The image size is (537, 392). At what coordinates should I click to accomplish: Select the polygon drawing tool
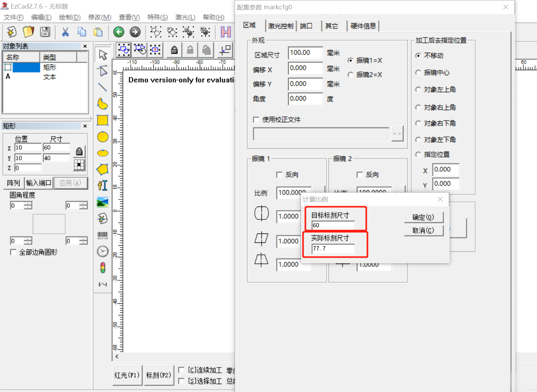point(103,169)
